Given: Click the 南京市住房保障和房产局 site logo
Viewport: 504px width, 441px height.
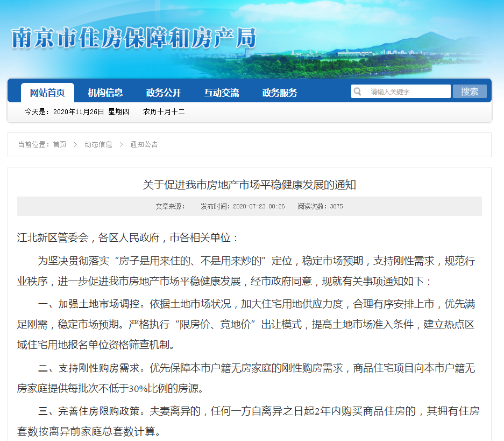Looking at the screenshot, I should click(x=133, y=38).
